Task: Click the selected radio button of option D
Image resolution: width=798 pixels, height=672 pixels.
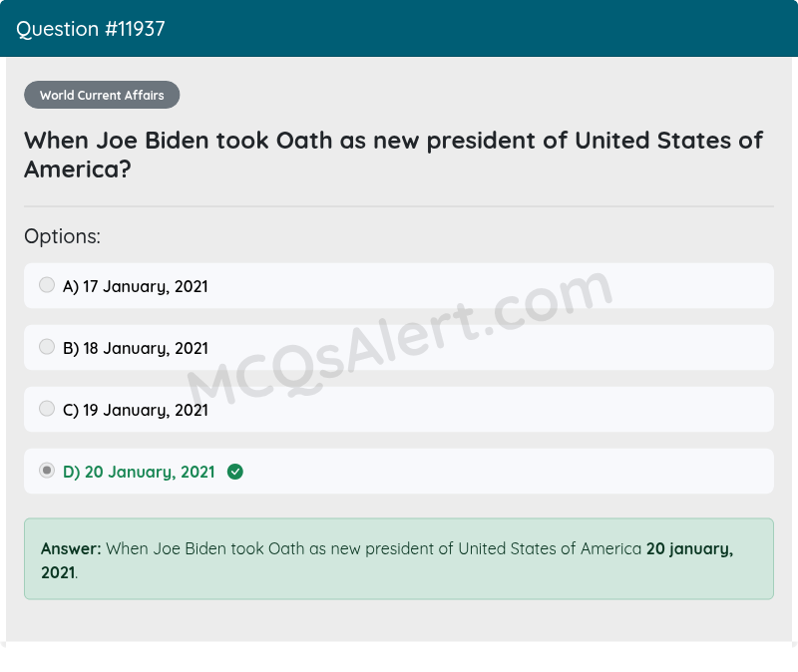Action: click(x=47, y=470)
